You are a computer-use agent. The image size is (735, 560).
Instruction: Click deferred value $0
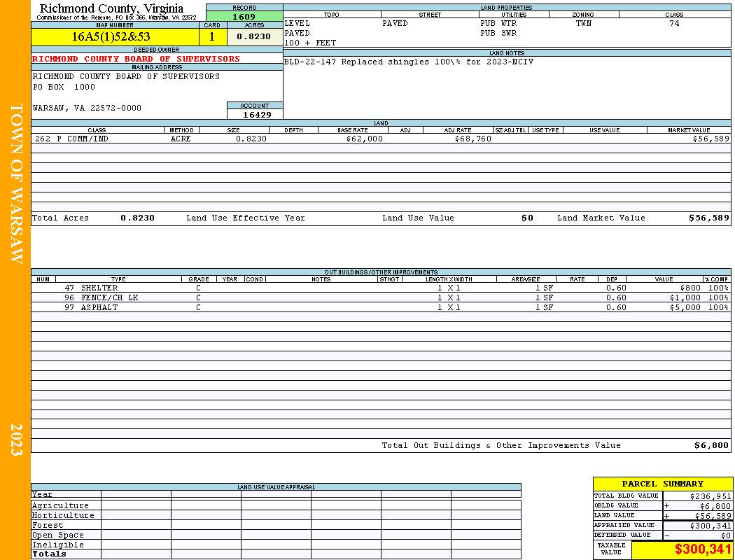726,535
